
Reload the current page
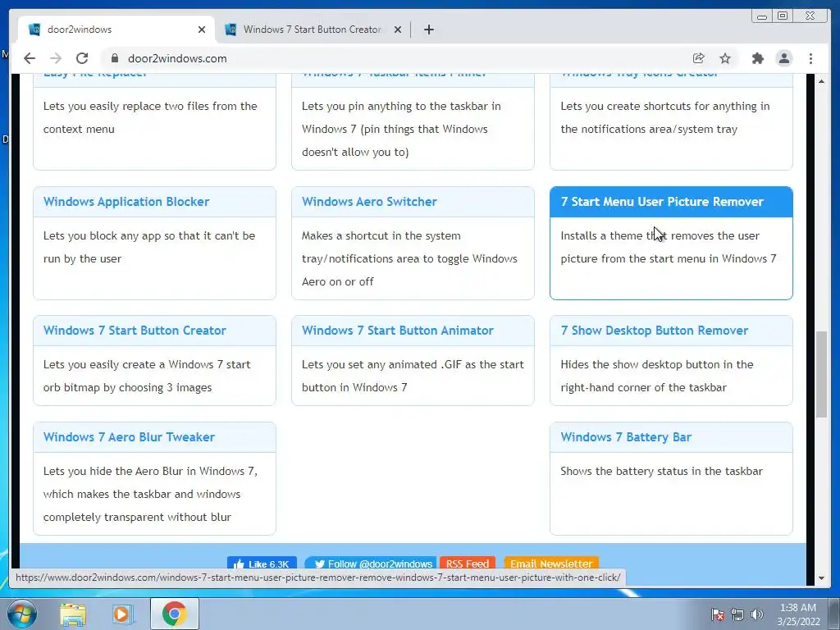pos(82,58)
